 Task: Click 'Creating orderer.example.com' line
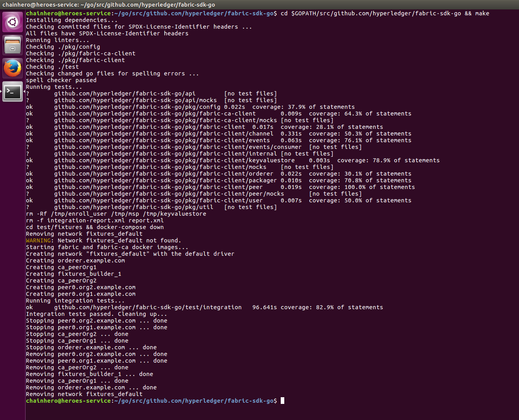click(75, 260)
